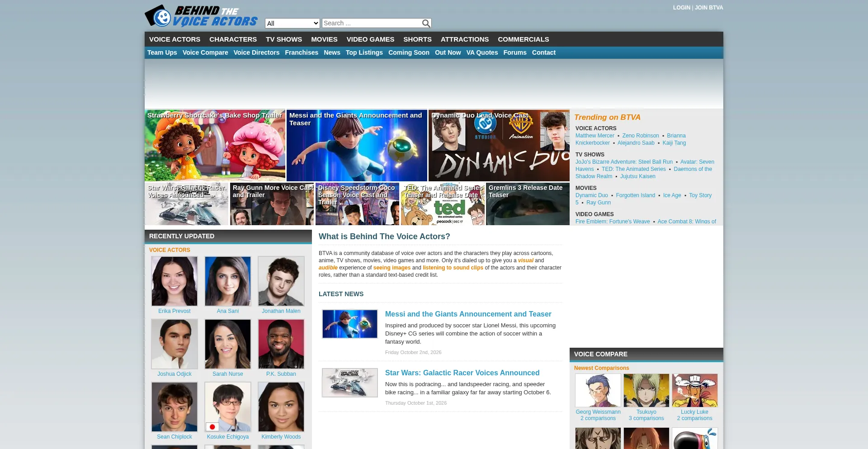The image size is (868, 449).
Task: Go to the VIDEO GAMES menu item
Action: [370, 39]
